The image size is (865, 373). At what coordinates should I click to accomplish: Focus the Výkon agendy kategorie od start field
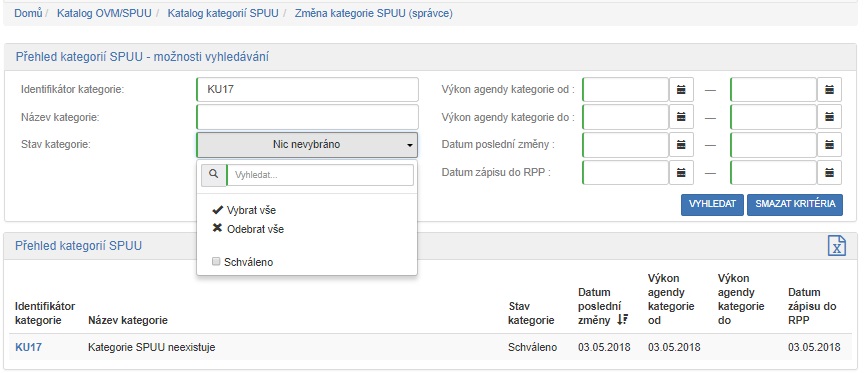[626, 89]
